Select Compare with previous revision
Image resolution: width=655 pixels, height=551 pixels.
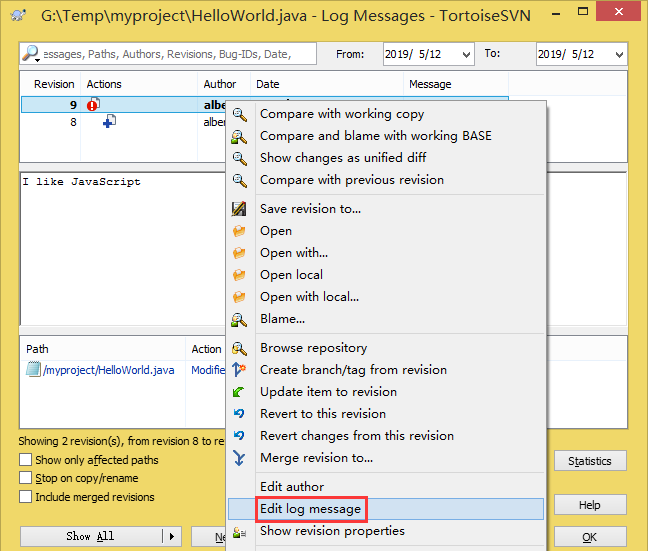pos(352,180)
